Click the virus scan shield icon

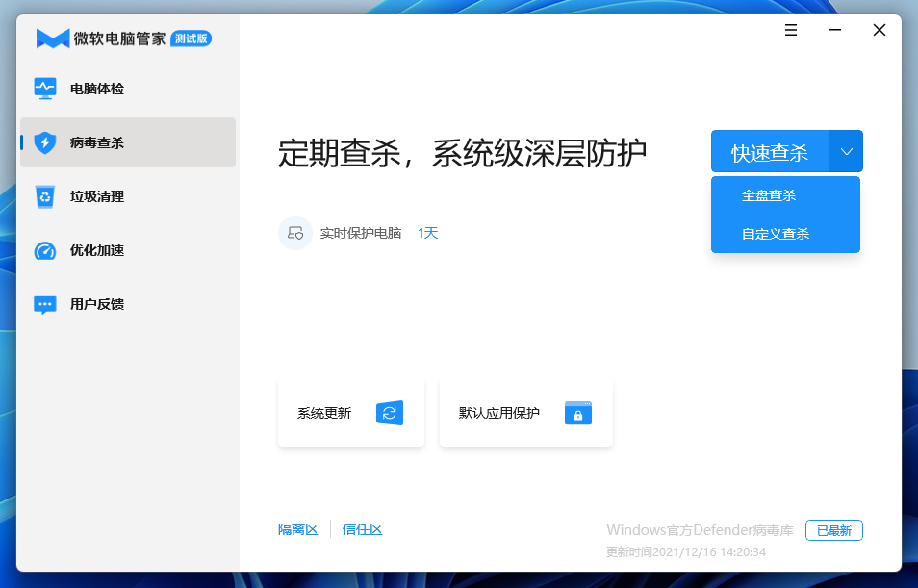click(x=45, y=142)
